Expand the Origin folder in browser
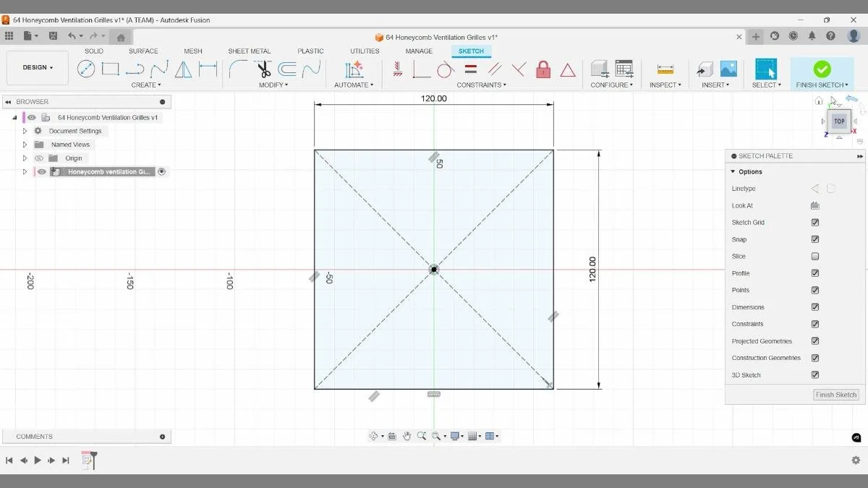Screen dimensions: 868x488 pos(25,158)
